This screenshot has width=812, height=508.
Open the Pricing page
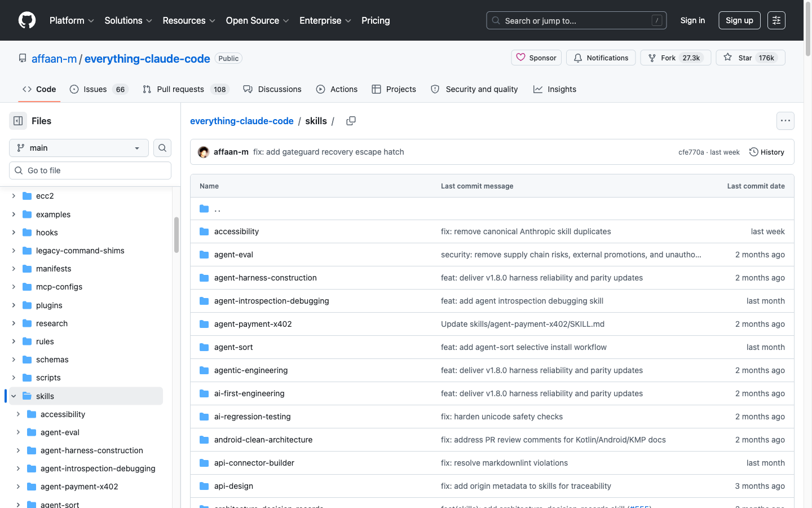376,20
